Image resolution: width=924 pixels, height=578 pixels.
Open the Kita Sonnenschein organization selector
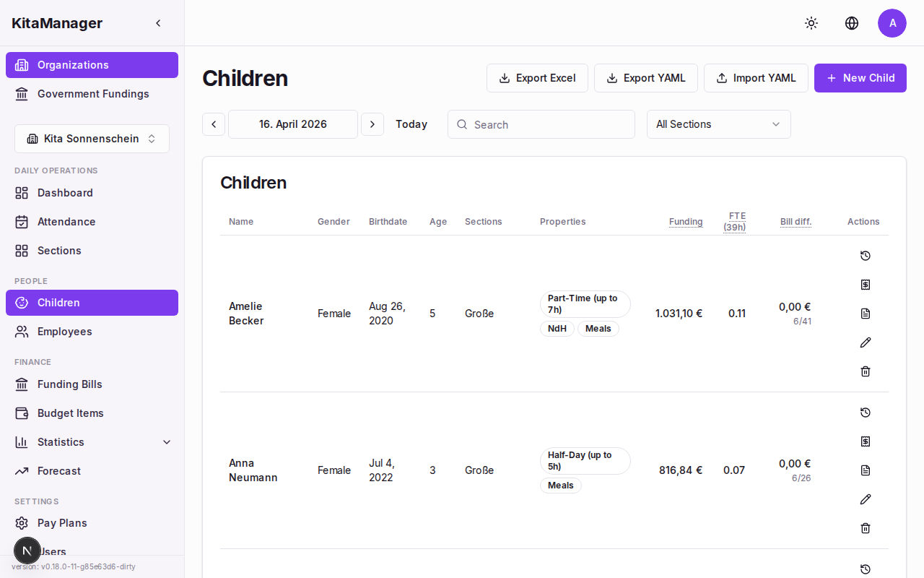point(91,138)
